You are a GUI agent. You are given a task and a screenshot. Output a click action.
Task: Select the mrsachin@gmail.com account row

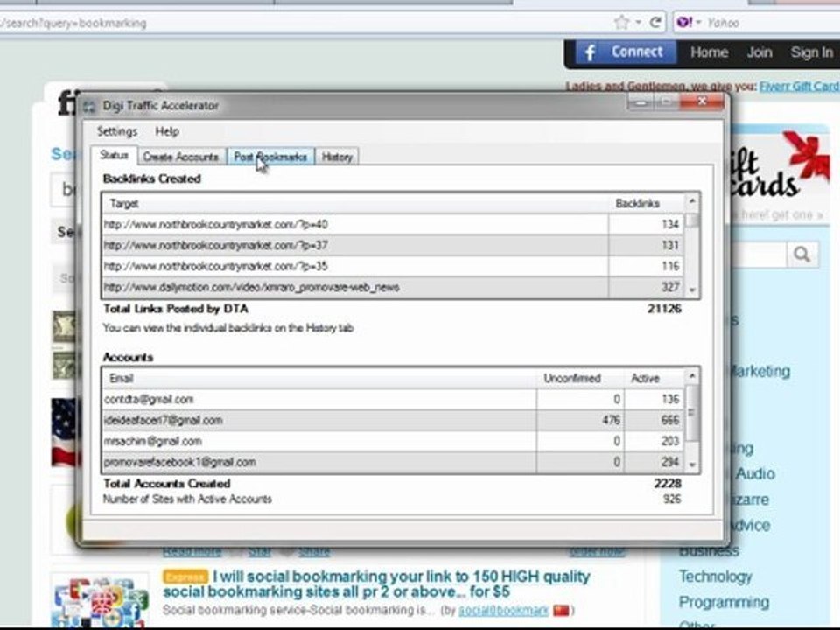click(x=393, y=441)
